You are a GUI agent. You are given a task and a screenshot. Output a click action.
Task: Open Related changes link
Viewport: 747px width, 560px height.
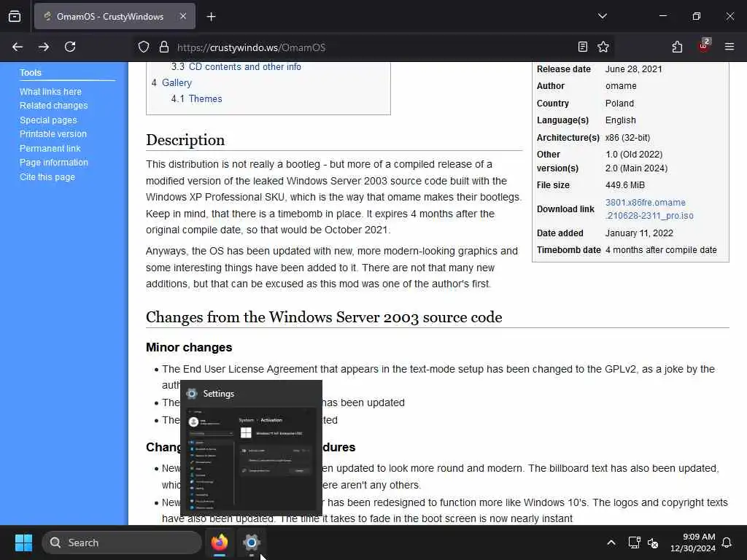coord(54,105)
